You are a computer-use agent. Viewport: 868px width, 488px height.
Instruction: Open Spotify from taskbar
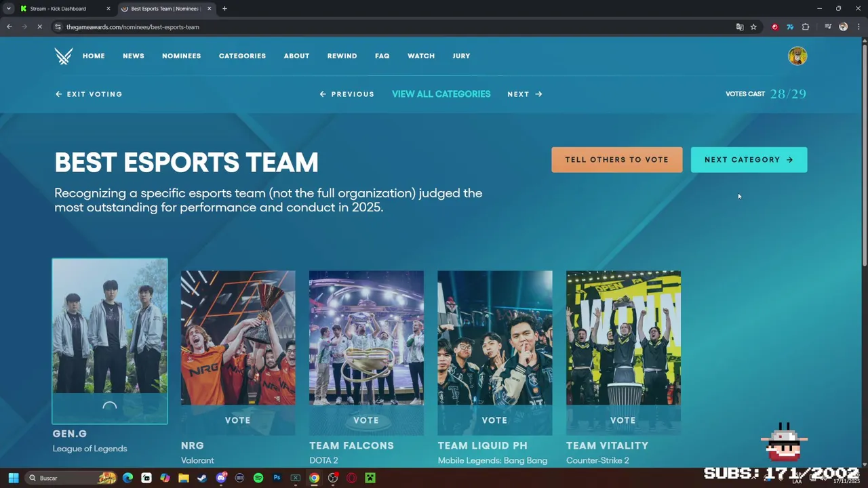[258, 478]
